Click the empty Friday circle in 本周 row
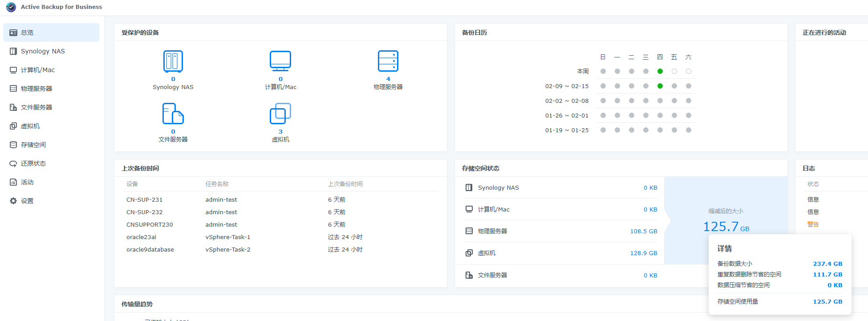868x321 pixels. [x=674, y=71]
